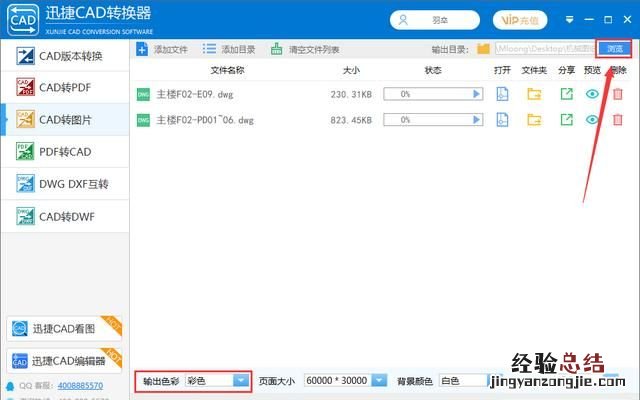Click the 状态 column header

pos(433,70)
